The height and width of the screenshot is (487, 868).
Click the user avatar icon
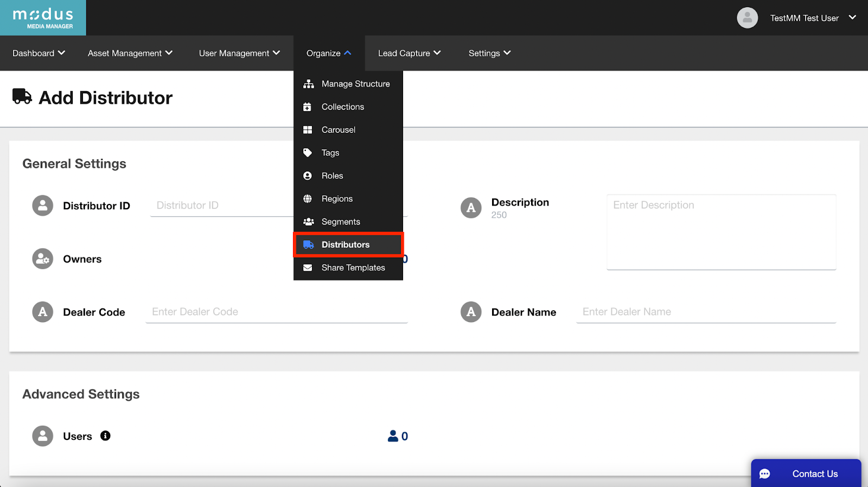click(x=747, y=18)
